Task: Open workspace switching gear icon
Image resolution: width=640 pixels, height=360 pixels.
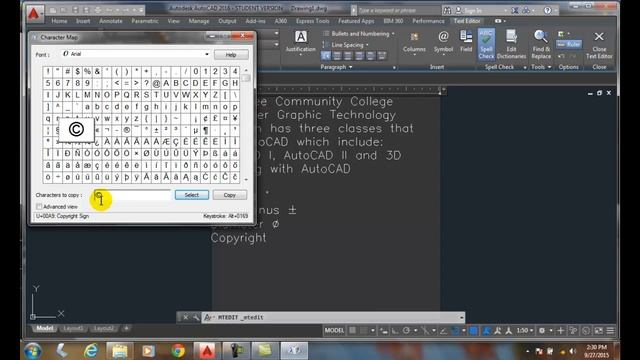Action: click(x=542, y=331)
